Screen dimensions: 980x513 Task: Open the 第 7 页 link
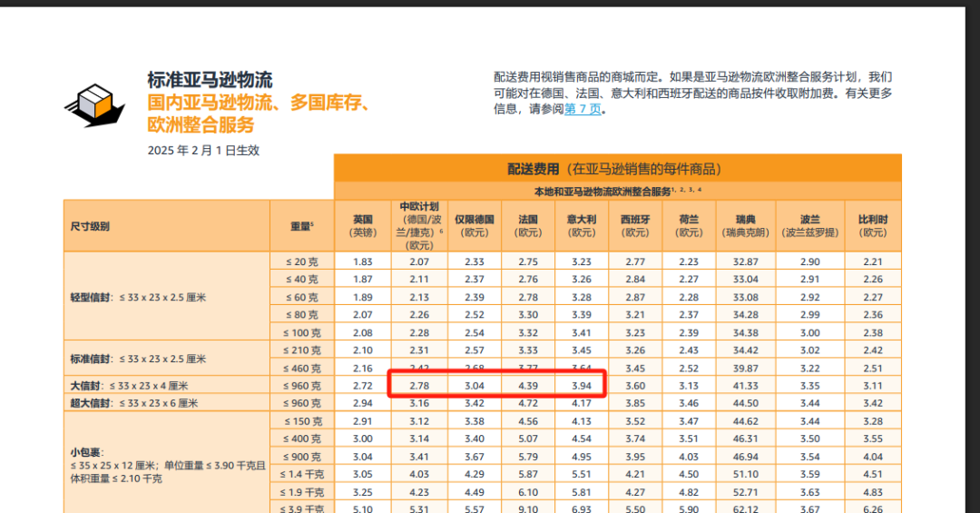click(583, 109)
